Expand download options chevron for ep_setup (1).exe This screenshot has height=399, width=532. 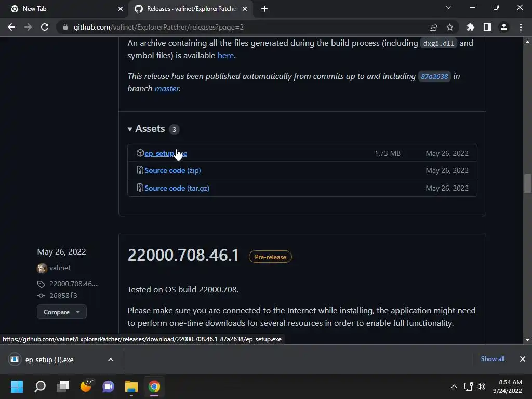pyautogui.click(x=111, y=360)
